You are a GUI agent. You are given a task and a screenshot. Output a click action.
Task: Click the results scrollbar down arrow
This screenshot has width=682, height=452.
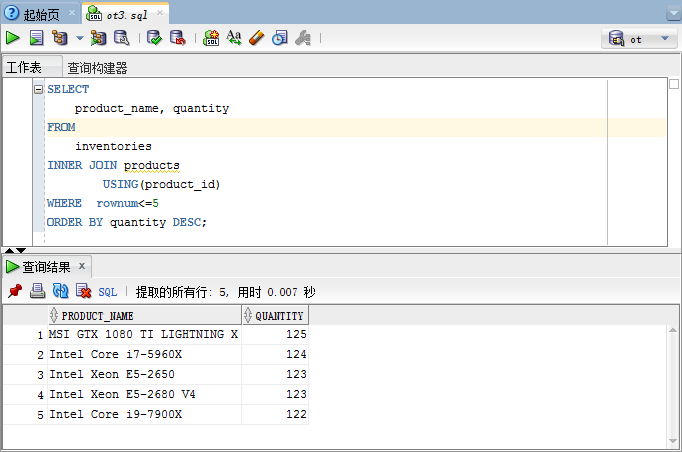click(x=673, y=441)
